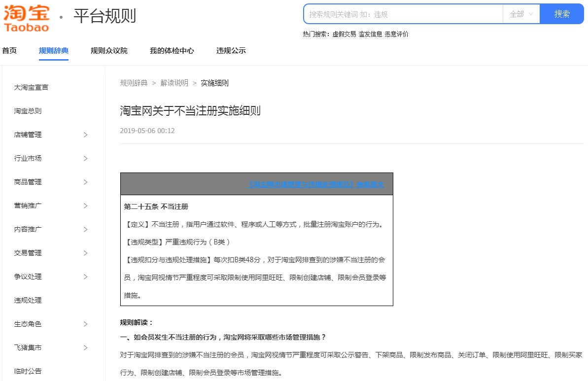
Task: Select 商品管理 sidebar item
Action: [x=28, y=182]
